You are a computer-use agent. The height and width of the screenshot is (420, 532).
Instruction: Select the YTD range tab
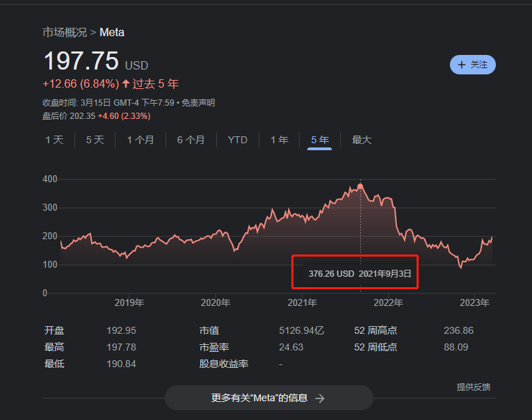[238, 140]
